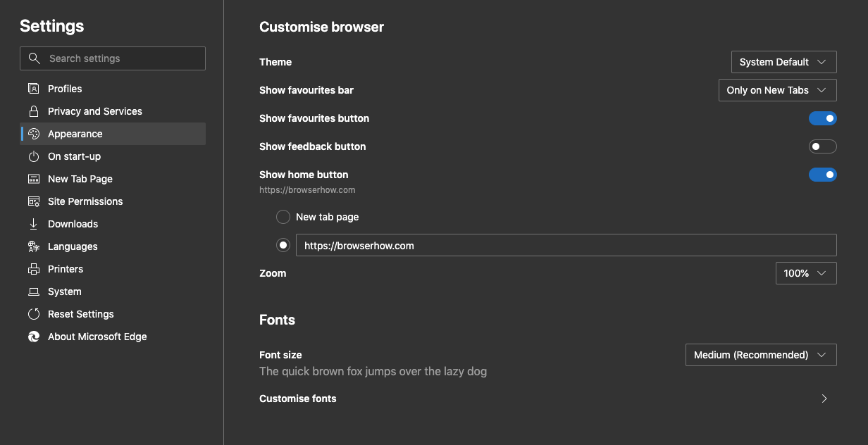The width and height of the screenshot is (868, 445).
Task: Click the Printers icon in the sidebar
Action: point(34,268)
